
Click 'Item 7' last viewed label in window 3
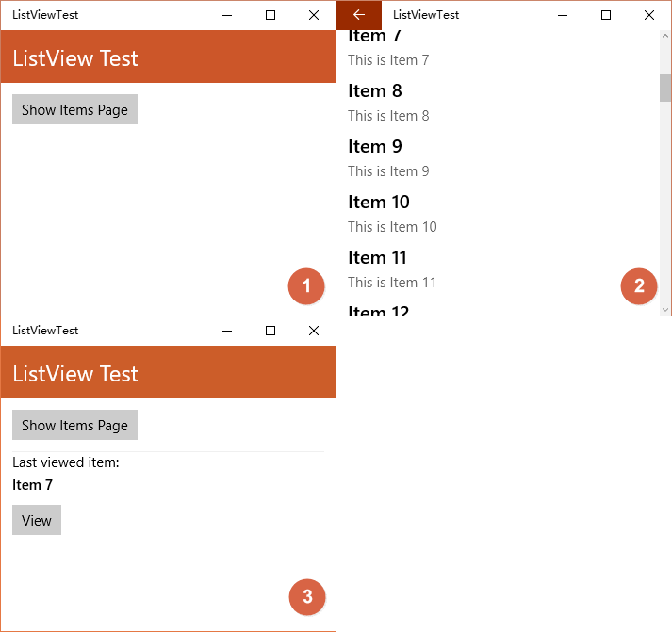[32, 485]
